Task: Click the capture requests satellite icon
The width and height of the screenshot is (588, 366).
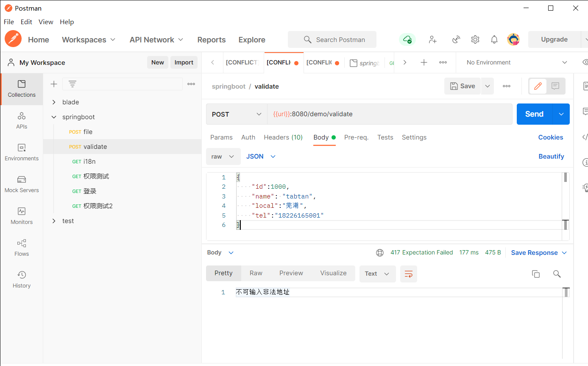Action: 456,39
